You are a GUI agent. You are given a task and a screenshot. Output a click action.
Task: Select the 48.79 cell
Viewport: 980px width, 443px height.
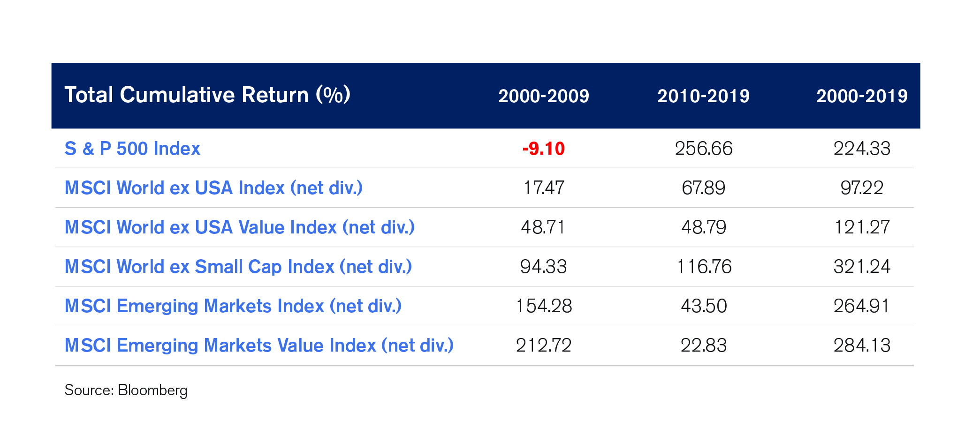click(x=704, y=227)
